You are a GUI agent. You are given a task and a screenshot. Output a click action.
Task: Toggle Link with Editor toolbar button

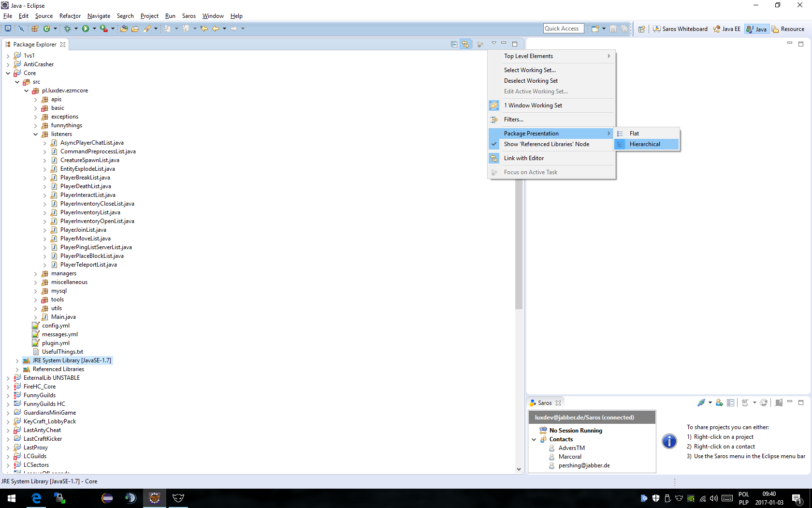click(x=465, y=44)
